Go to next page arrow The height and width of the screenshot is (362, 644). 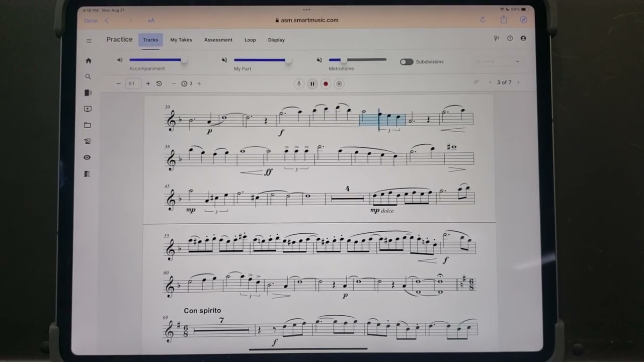click(518, 82)
